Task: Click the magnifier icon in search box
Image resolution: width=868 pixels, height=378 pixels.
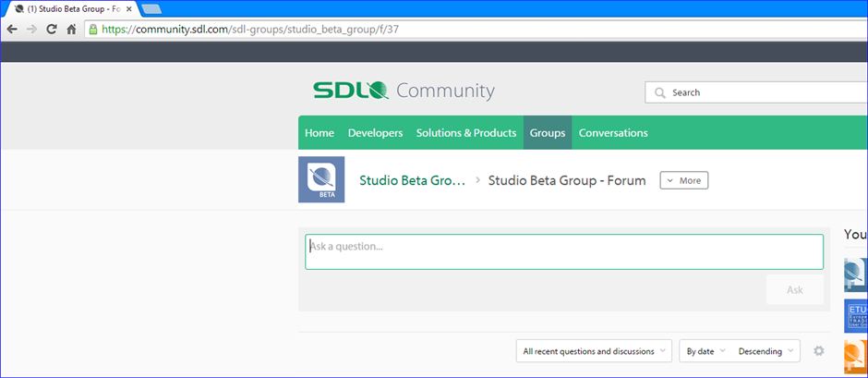Action: [x=659, y=92]
